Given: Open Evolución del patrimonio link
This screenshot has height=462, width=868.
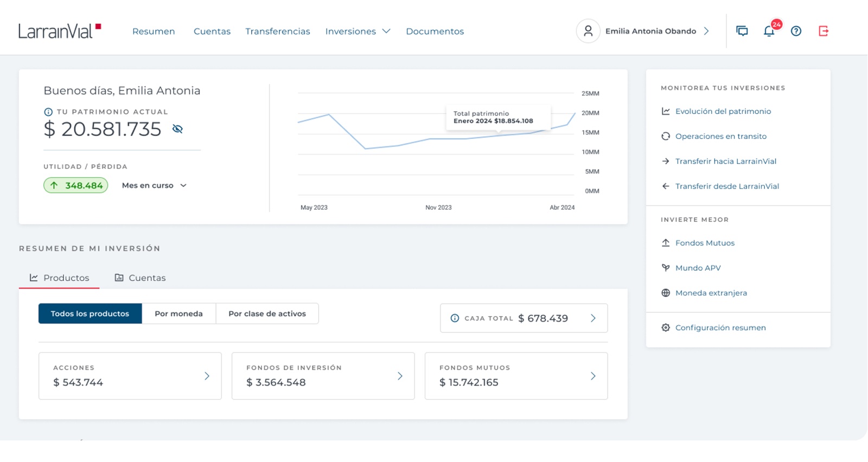Looking at the screenshot, I should tap(723, 111).
